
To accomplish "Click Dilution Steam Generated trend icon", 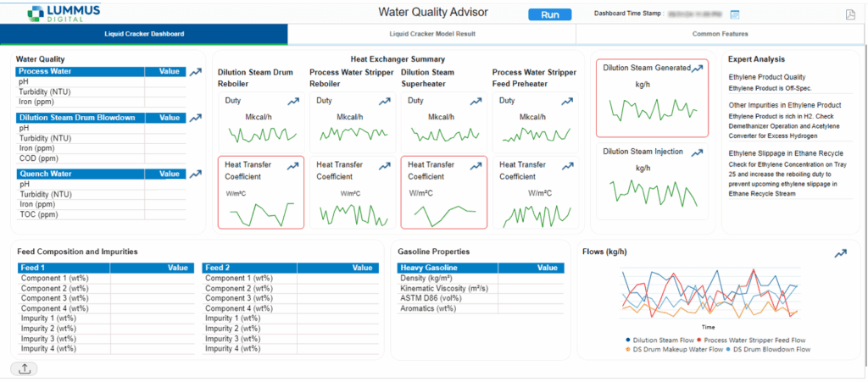I will click(697, 69).
